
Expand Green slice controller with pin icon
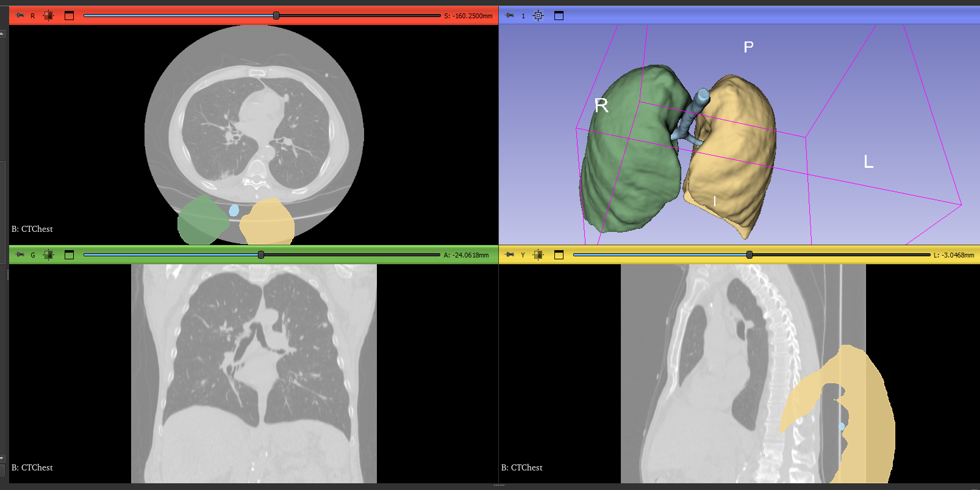point(20,255)
